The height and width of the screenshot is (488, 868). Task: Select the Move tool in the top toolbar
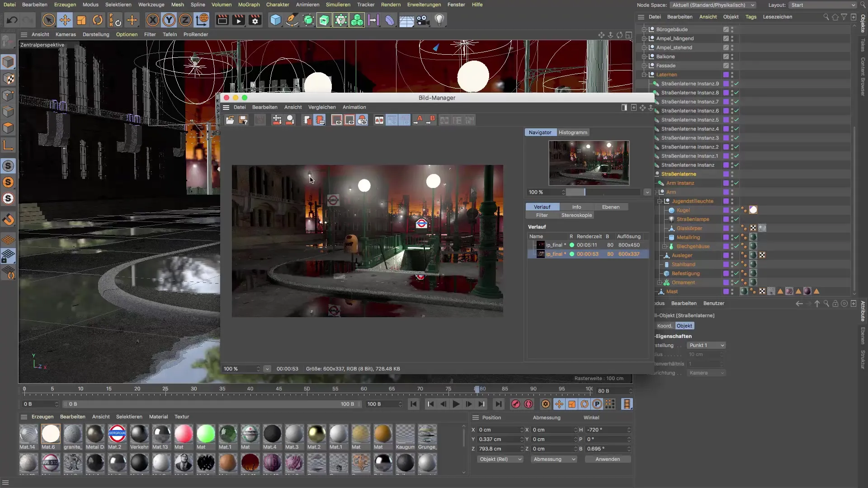(x=65, y=20)
